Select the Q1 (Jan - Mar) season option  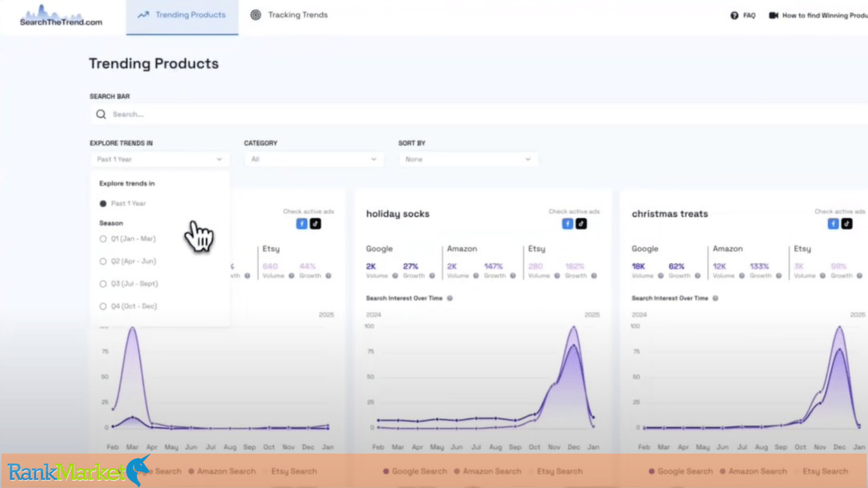(128, 239)
